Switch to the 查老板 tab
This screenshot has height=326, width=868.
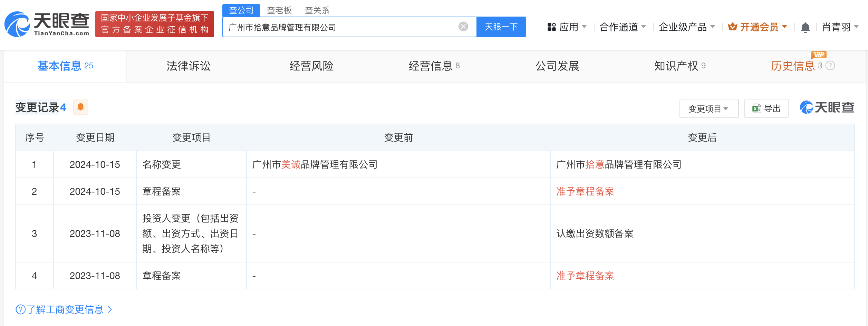tap(279, 11)
